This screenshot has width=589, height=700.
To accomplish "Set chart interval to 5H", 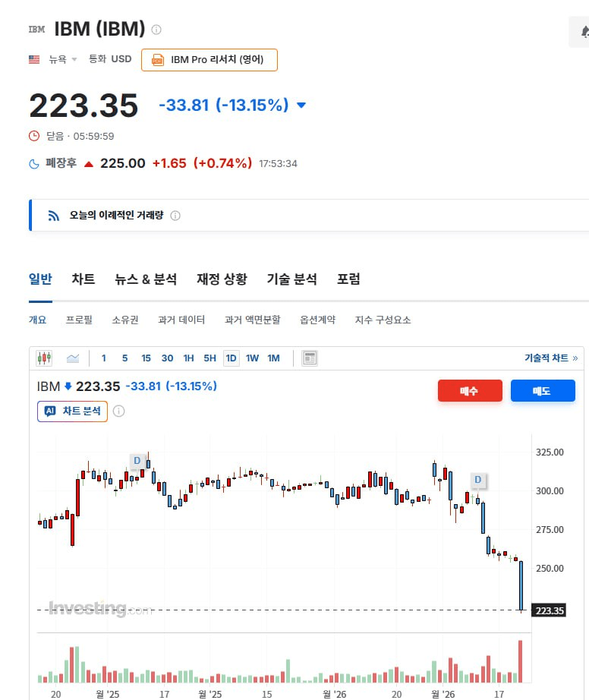I will coord(209,358).
